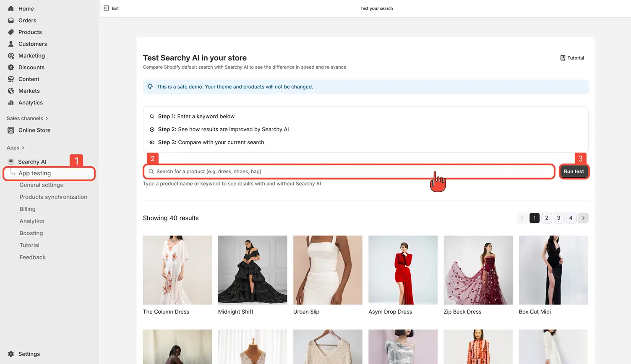The height and width of the screenshot is (364, 631).
Task: Select App testing under Searchy AI
Action: click(x=35, y=173)
